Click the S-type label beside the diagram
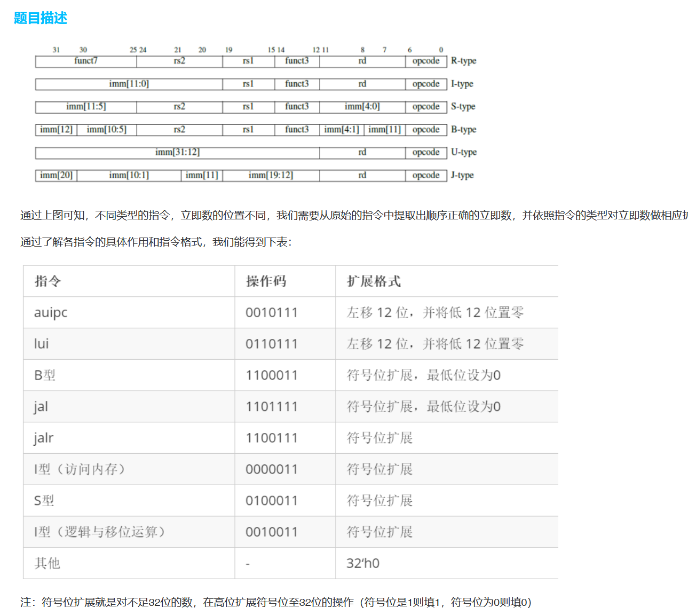Image resolution: width=688 pixels, height=616 pixels. click(x=463, y=106)
